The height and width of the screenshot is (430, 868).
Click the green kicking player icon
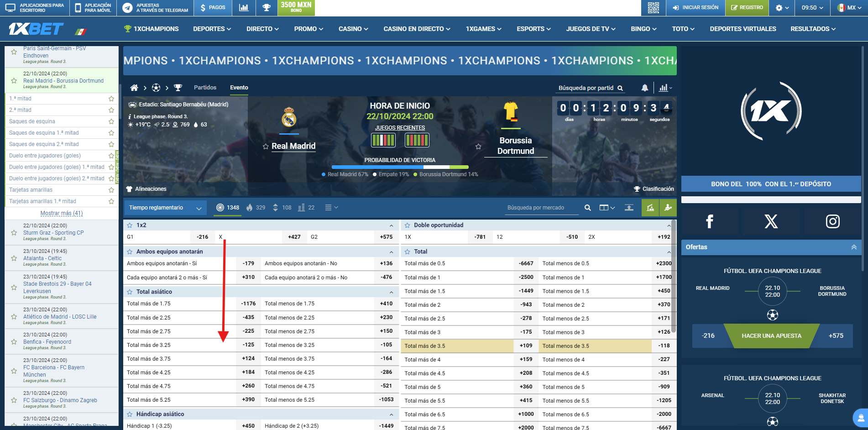click(668, 208)
